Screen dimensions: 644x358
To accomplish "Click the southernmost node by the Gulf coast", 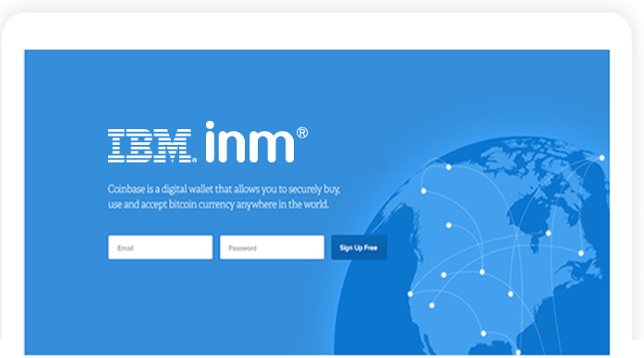I will tap(518, 352).
